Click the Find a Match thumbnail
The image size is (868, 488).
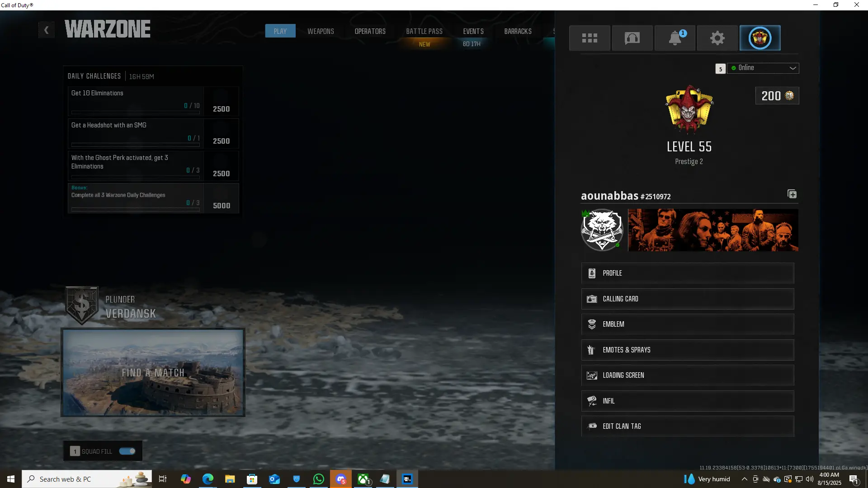153,372
